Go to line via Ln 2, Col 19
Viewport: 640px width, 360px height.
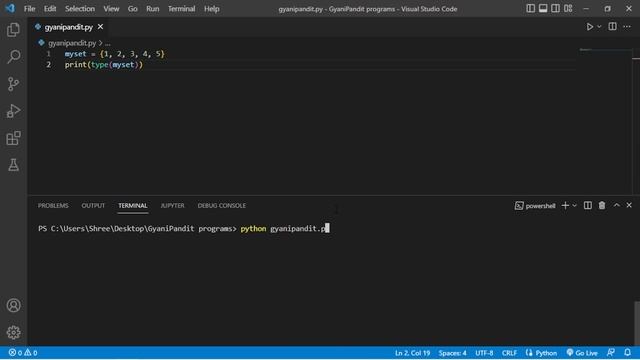[x=412, y=353]
